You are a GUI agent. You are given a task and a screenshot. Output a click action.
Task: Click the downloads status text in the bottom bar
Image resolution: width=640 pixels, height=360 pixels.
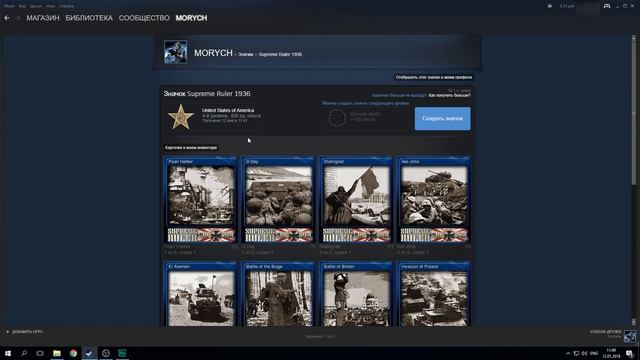pos(320,336)
